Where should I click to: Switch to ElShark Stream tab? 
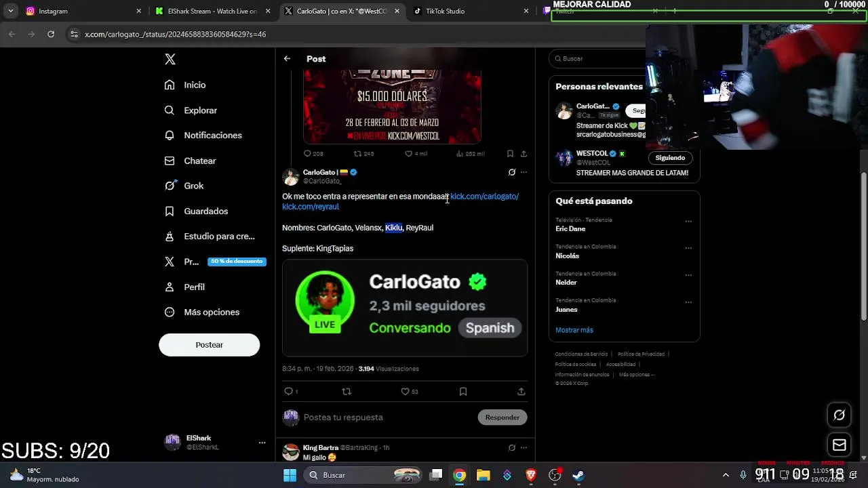pyautogui.click(x=212, y=11)
